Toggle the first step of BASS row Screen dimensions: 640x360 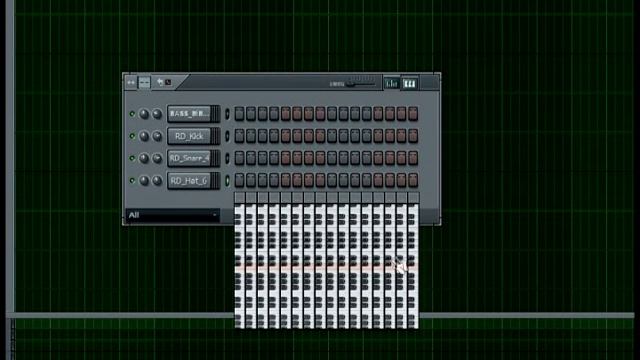pyautogui.click(x=240, y=114)
